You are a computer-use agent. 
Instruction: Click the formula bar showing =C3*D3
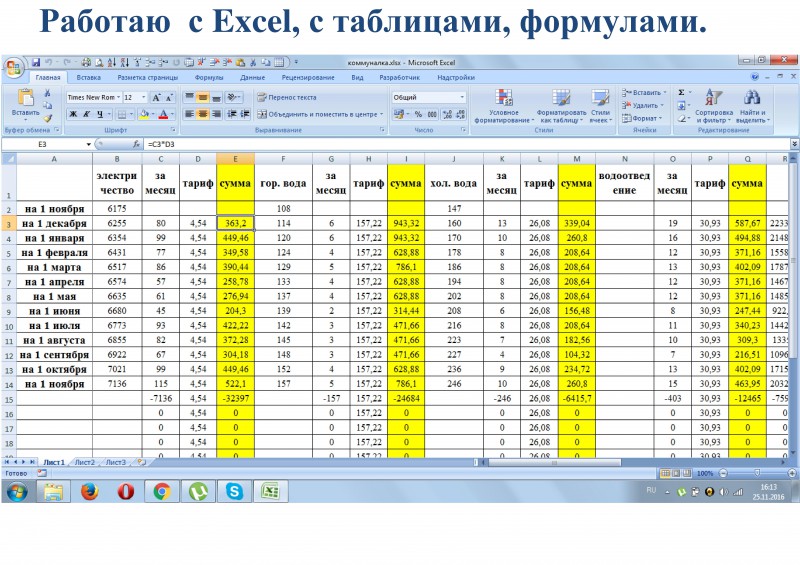coord(467,144)
